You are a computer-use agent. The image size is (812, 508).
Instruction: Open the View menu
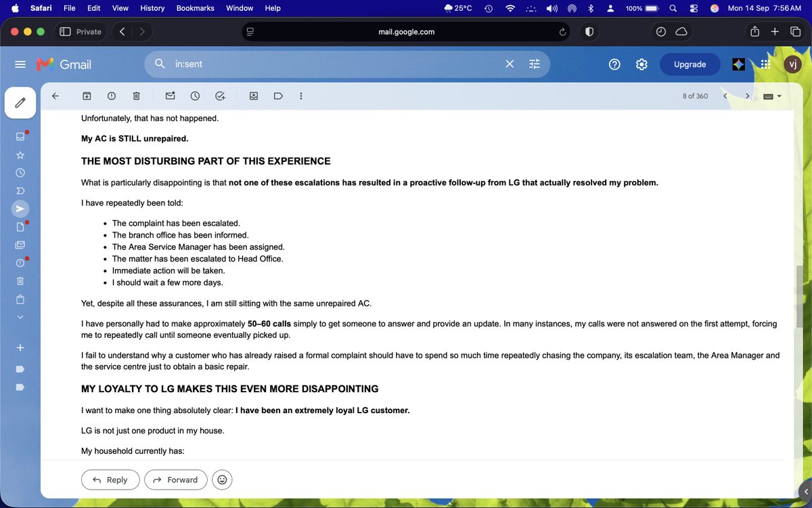(120, 8)
